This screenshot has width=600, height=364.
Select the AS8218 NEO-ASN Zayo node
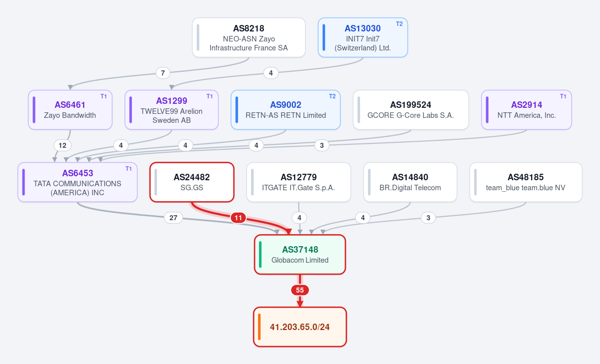(248, 37)
